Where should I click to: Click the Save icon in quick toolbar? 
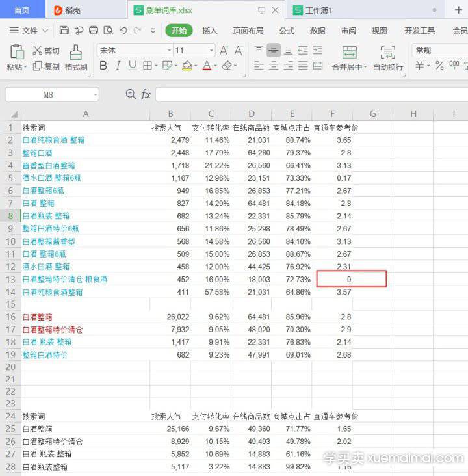64,31
